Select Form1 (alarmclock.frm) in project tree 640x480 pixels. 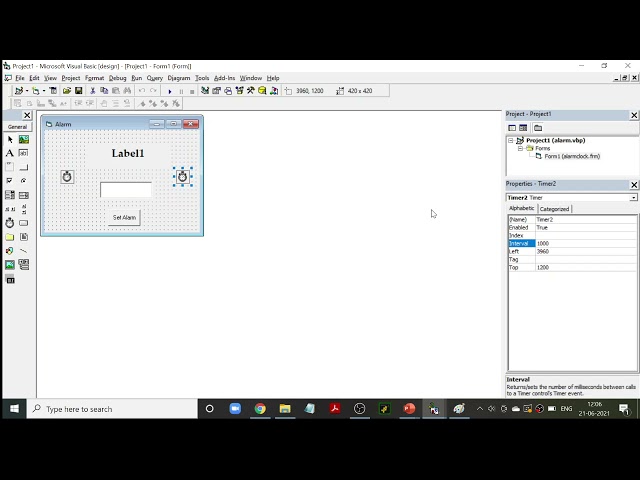click(572, 156)
